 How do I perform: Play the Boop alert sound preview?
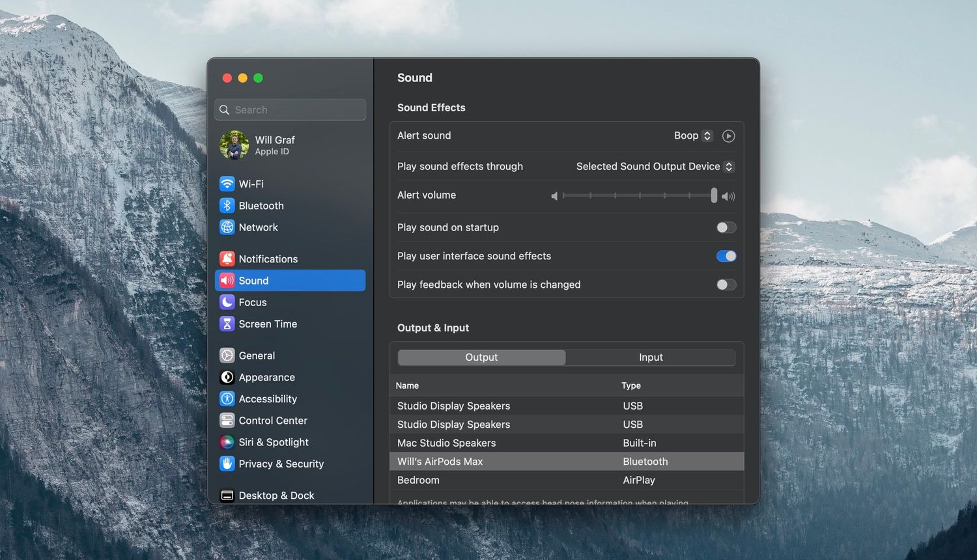(728, 136)
